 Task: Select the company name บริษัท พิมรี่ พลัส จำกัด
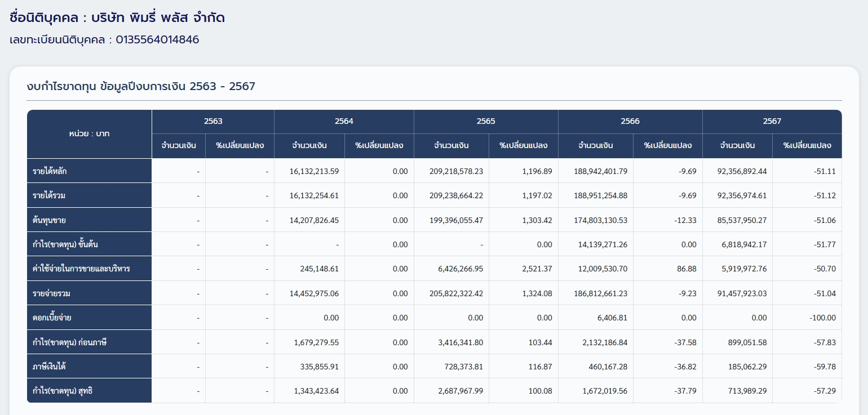click(x=158, y=17)
